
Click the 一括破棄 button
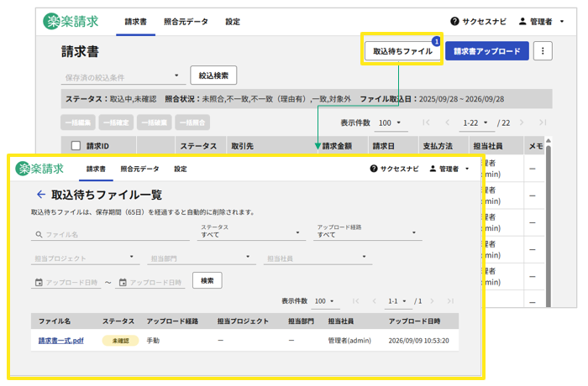point(154,123)
